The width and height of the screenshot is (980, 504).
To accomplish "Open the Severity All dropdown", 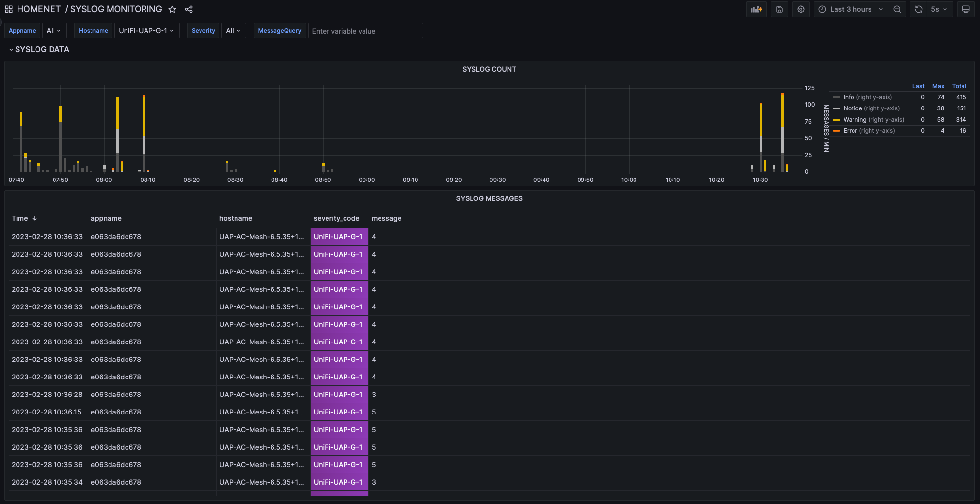I will coord(234,30).
